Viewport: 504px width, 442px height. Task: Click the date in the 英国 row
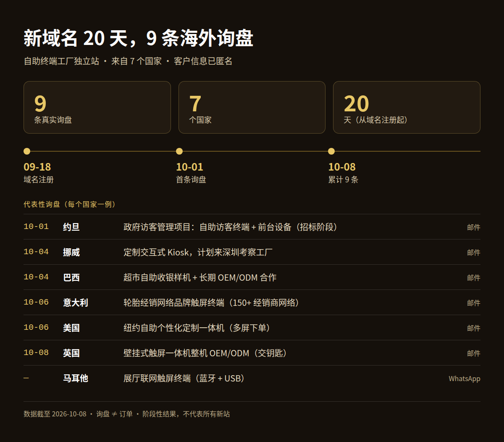click(36, 353)
